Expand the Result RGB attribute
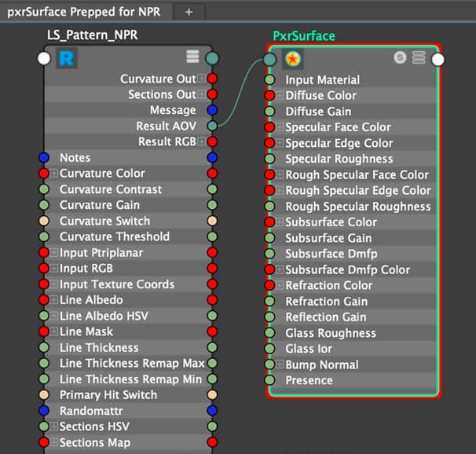 202,141
